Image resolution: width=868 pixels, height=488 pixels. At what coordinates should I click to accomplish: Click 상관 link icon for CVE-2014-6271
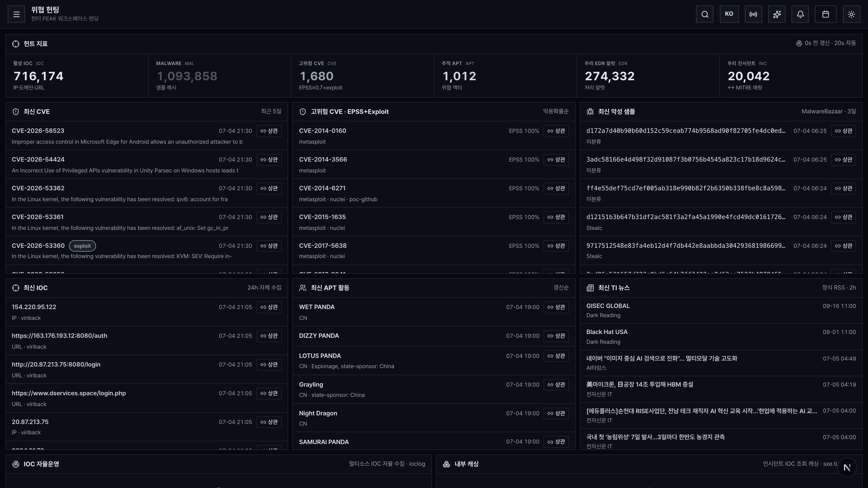tap(556, 188)
